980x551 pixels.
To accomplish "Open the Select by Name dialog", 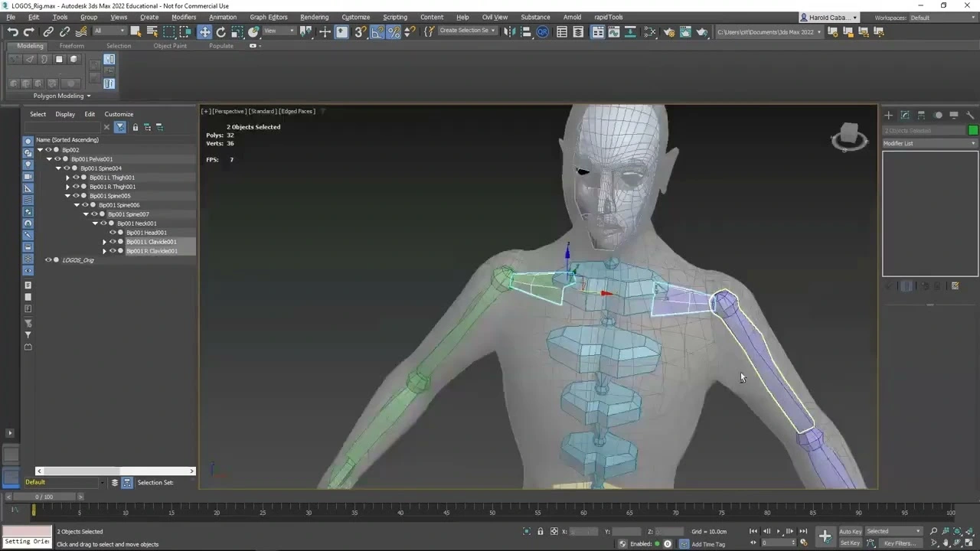I will (152, 31).
